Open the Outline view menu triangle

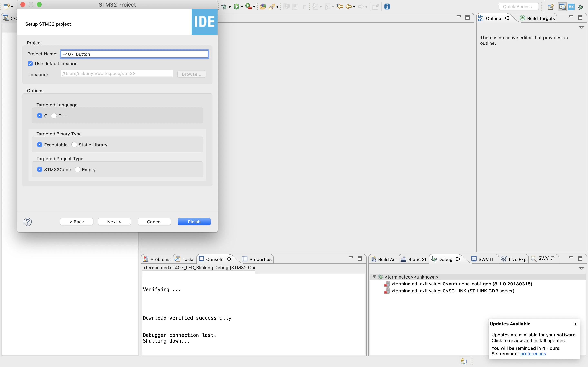tap(581, 27)
